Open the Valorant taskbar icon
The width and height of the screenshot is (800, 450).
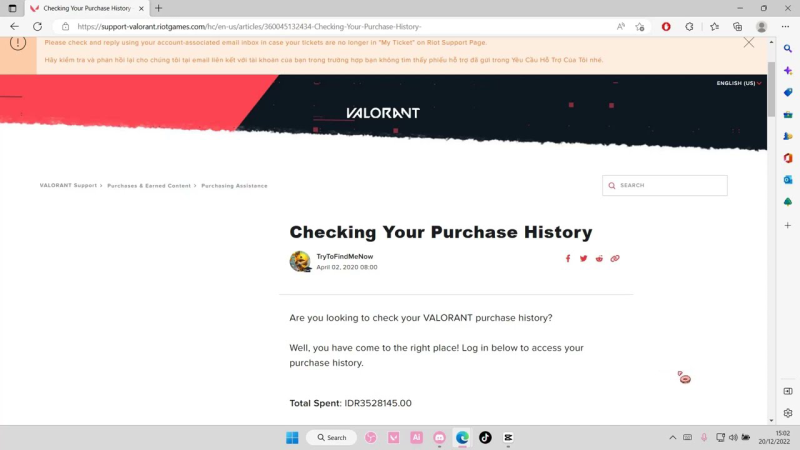tap(393, 437)
